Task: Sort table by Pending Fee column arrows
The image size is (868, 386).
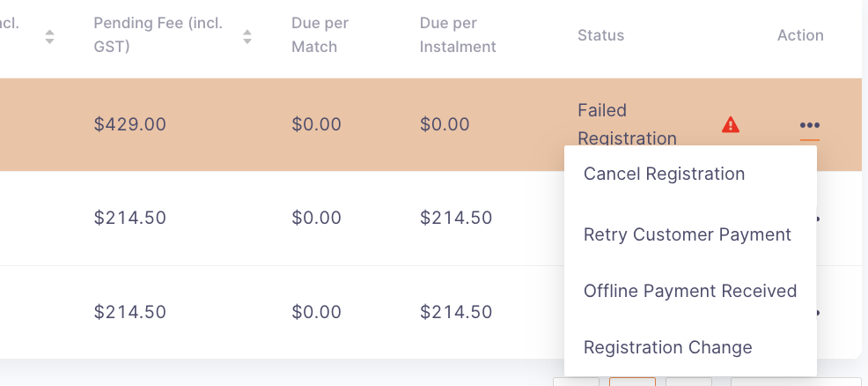Action: click(246, 36)
